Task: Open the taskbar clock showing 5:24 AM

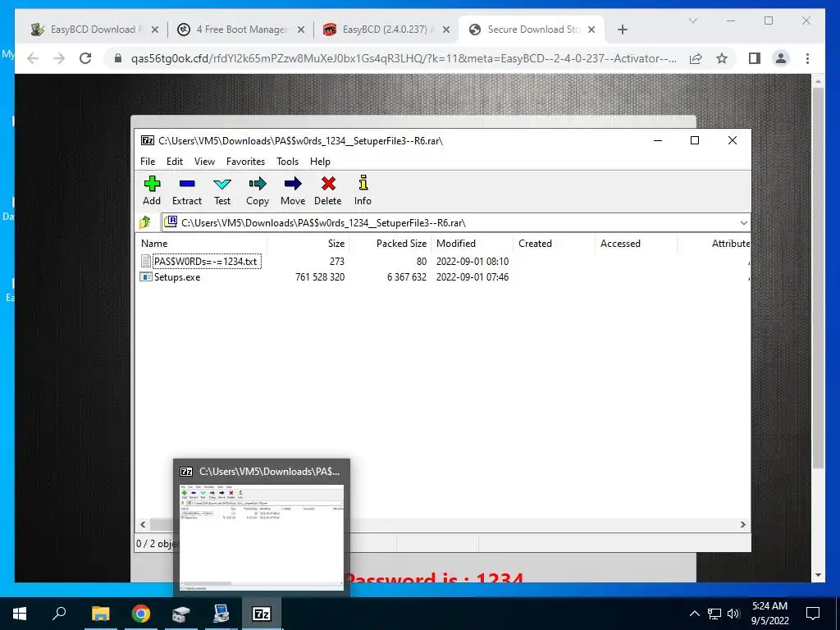Action: [x=769, y=614]
